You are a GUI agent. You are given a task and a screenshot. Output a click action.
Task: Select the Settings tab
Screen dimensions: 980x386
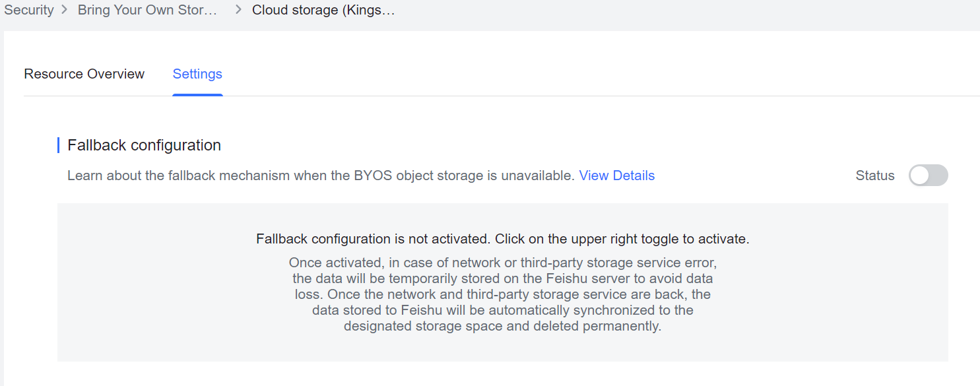pyautogui.click(x=197, y=74)
